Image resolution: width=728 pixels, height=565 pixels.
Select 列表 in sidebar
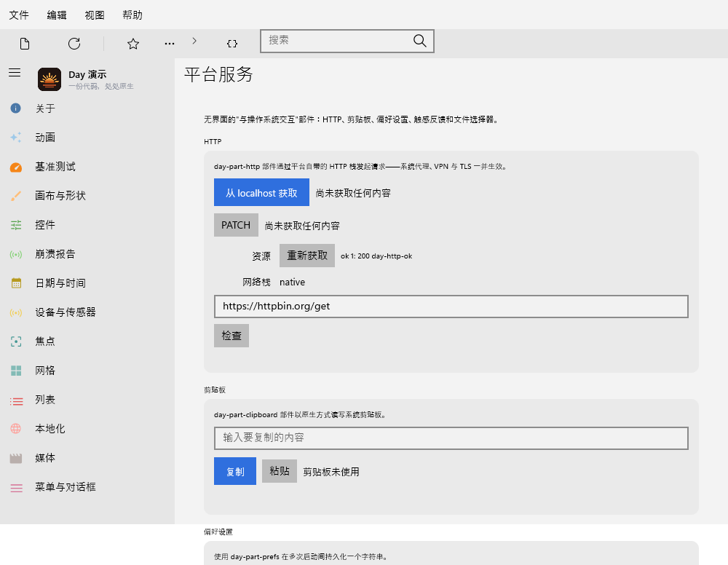[87, 400]
